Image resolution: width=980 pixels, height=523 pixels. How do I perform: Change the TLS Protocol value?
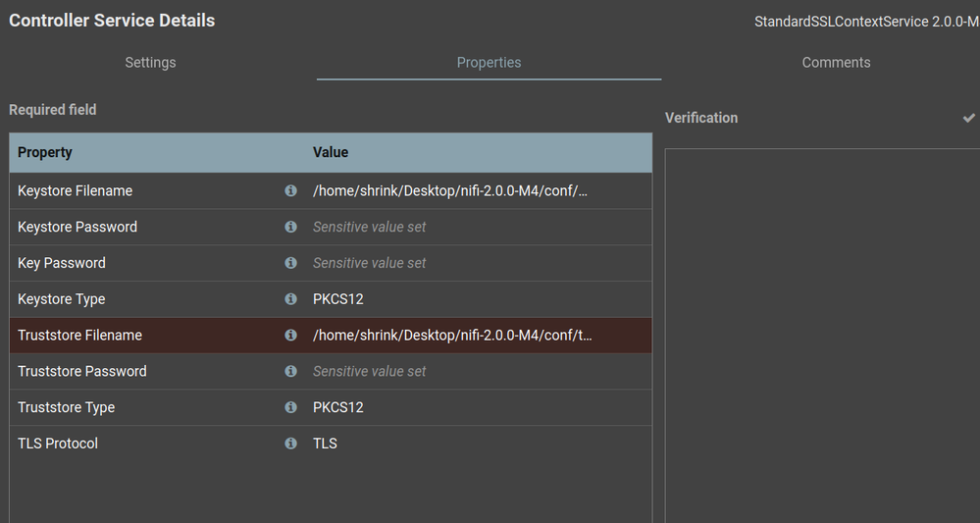326,444
